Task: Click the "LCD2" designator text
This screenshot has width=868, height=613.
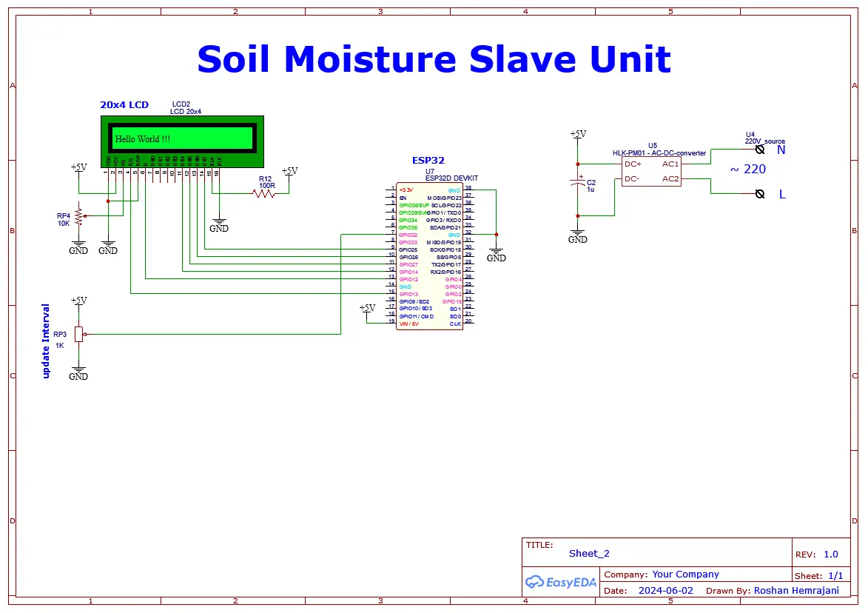Action: pos(181,104)
